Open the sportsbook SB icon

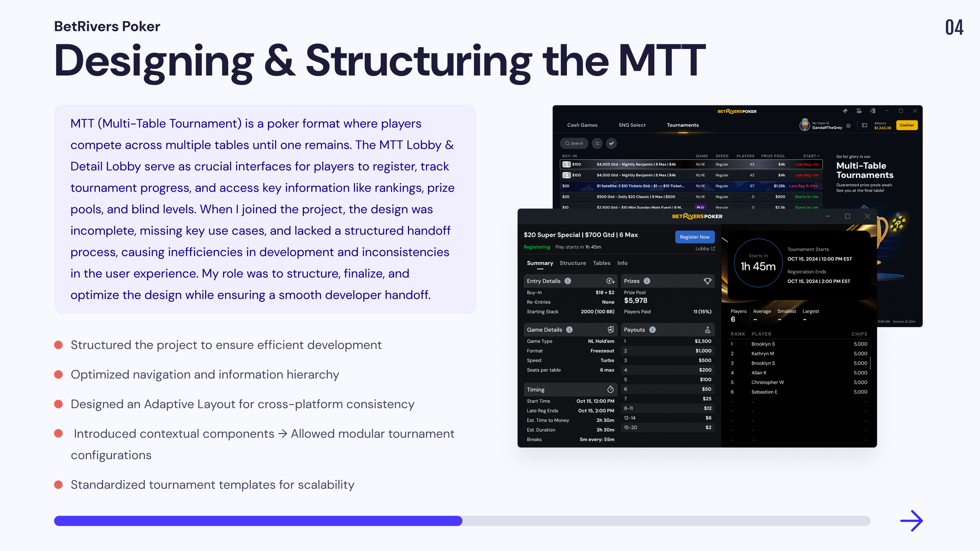coord(873,111)
